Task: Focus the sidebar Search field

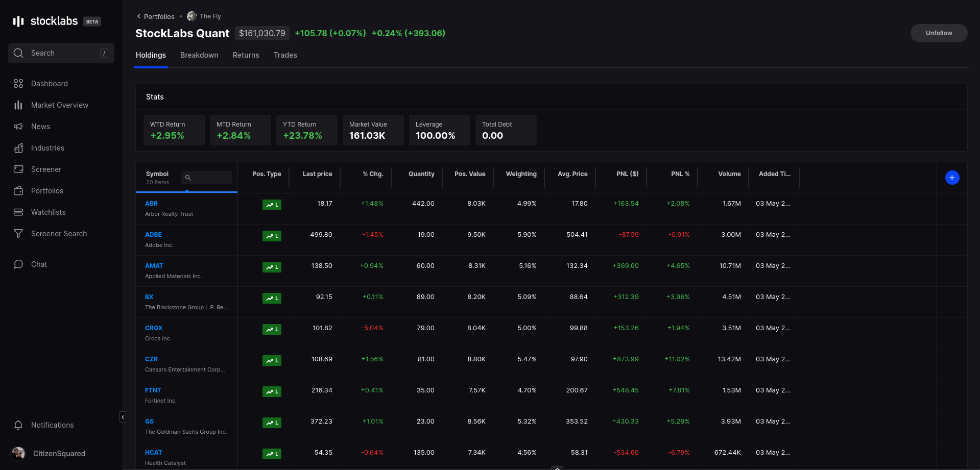Action: pyautogui.click(x=61, y=53)
